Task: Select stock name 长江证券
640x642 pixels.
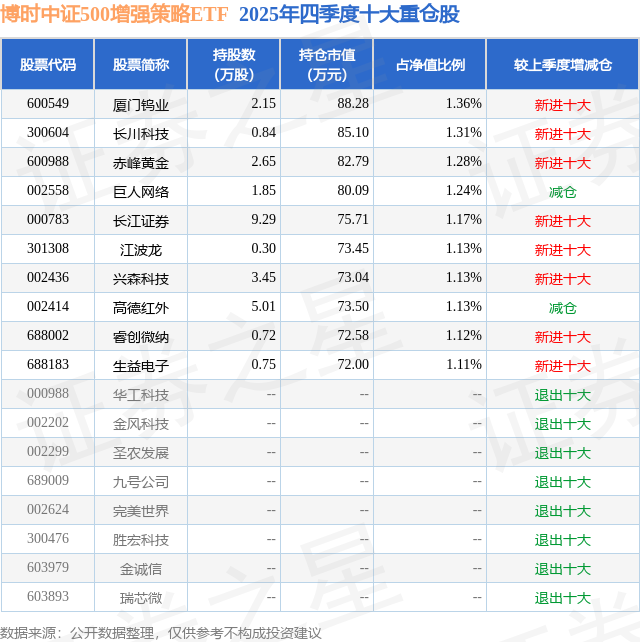Action: pos(141,222)
